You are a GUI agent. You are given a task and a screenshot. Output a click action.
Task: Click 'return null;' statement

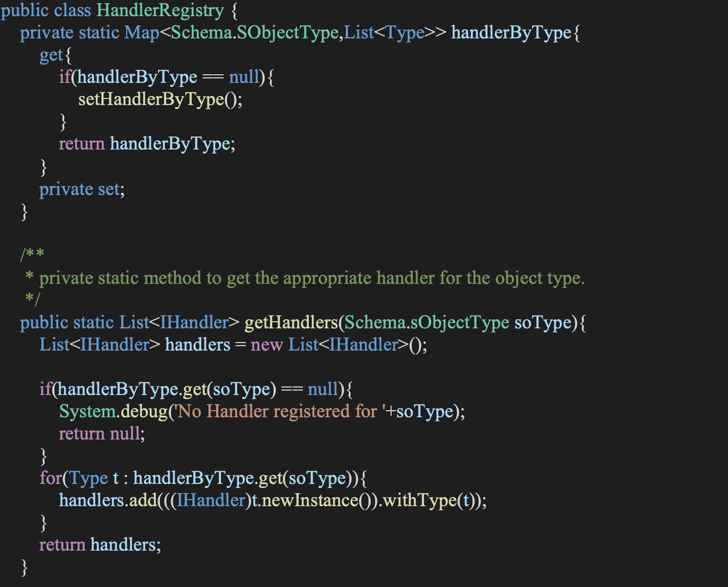102,434
